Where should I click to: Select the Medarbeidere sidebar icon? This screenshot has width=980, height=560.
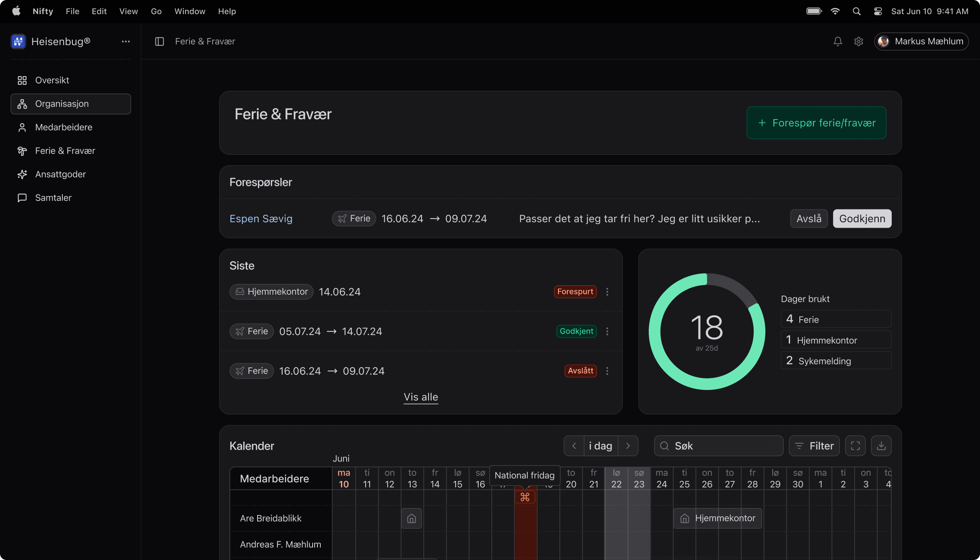pyautogui.click(x=22, y=127)
